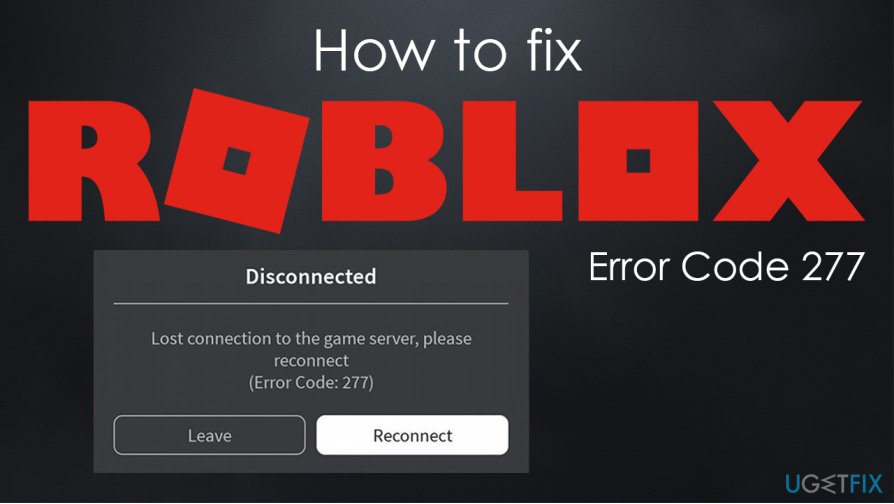Click the 'Lost connection to the game server' message
Viewport: 894px width, 504px height.
311,339
